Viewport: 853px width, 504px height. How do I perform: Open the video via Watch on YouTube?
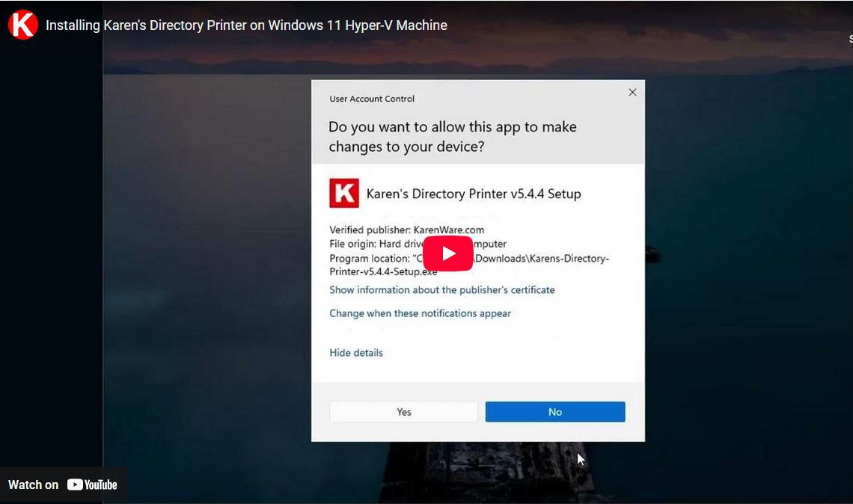tap(64, 485)
